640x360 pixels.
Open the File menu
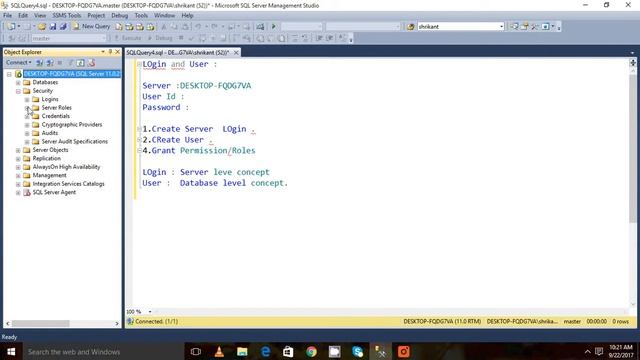point(7,16)
